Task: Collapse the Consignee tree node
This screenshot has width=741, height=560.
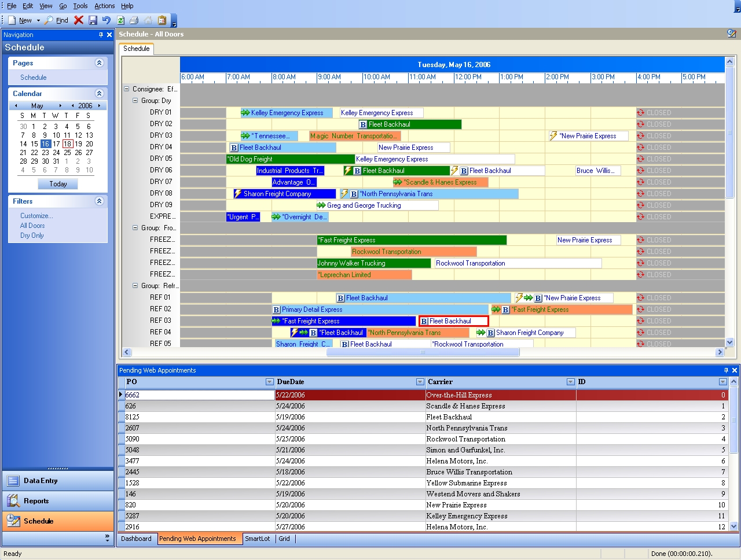Action: point(127,89)
